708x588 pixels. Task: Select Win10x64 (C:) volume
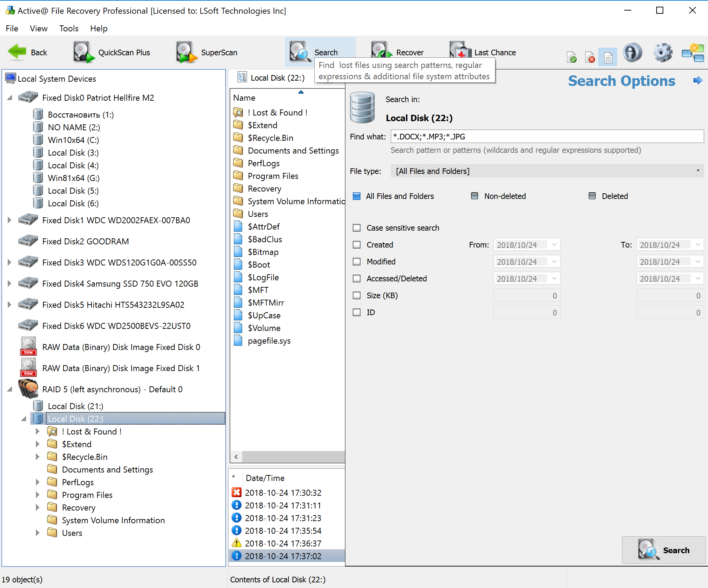click(73, 140)
